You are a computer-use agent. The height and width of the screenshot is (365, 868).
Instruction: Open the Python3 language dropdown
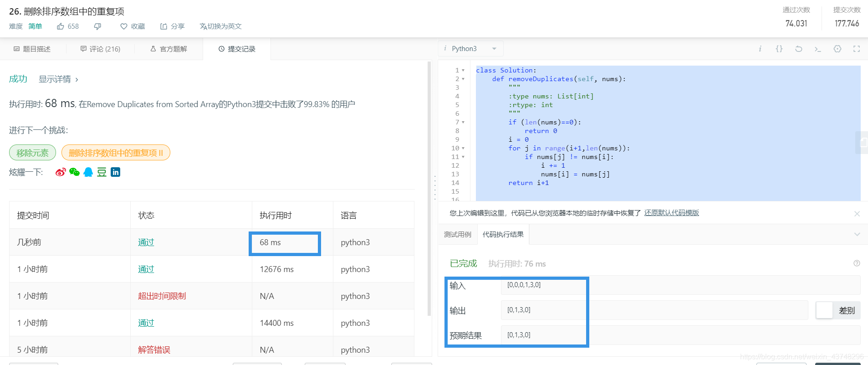click(x=471, y=49)
